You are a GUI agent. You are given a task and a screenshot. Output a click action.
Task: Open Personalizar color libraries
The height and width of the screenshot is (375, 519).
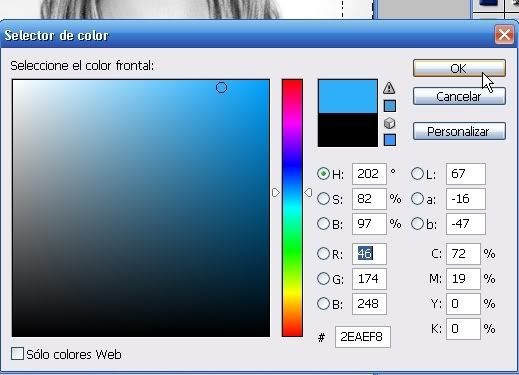coord(459,131)
